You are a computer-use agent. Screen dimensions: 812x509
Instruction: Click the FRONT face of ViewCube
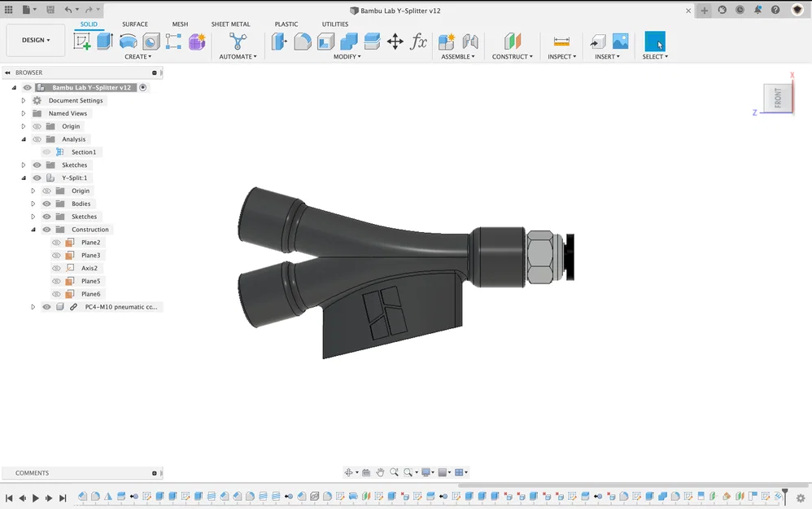click(x=778, y=98)
